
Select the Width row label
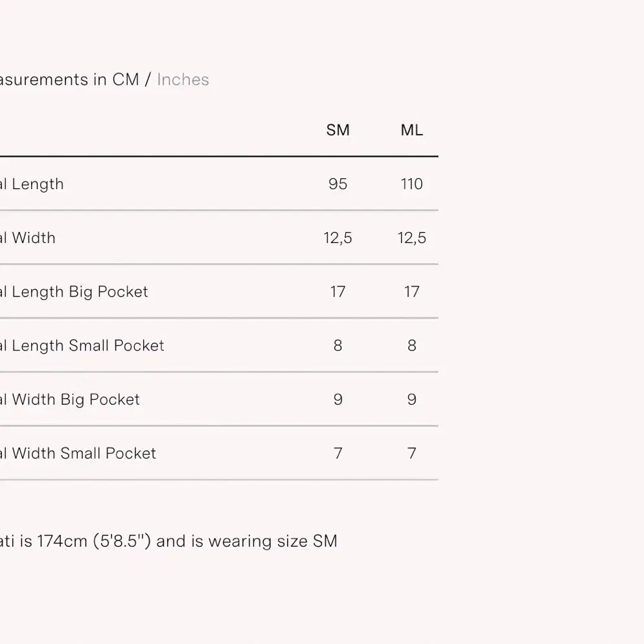point(27,238)
